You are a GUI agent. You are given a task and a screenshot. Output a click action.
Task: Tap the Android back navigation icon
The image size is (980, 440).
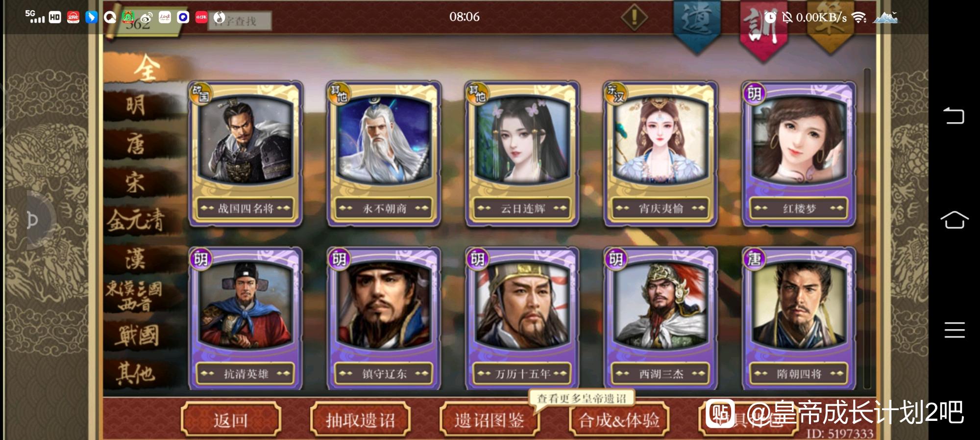954,116
